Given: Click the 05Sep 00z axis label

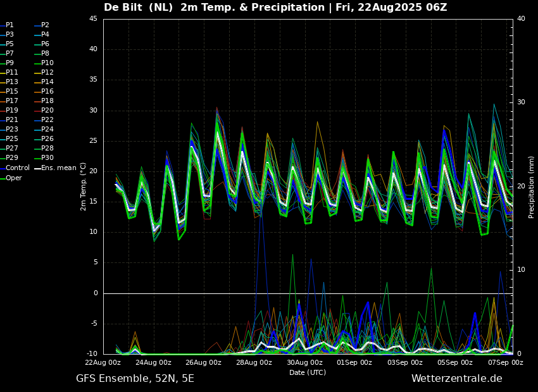Looking at the screenshot, I should pos(455,362).
